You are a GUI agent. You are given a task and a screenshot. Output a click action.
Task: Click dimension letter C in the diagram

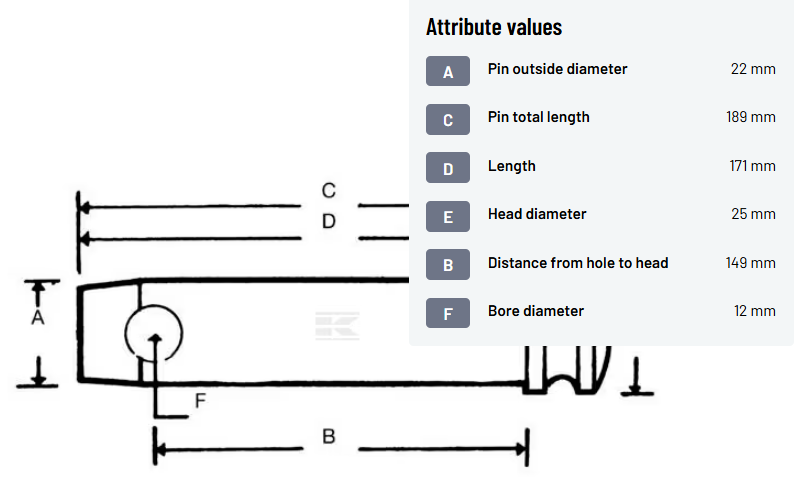coord(328,190)
